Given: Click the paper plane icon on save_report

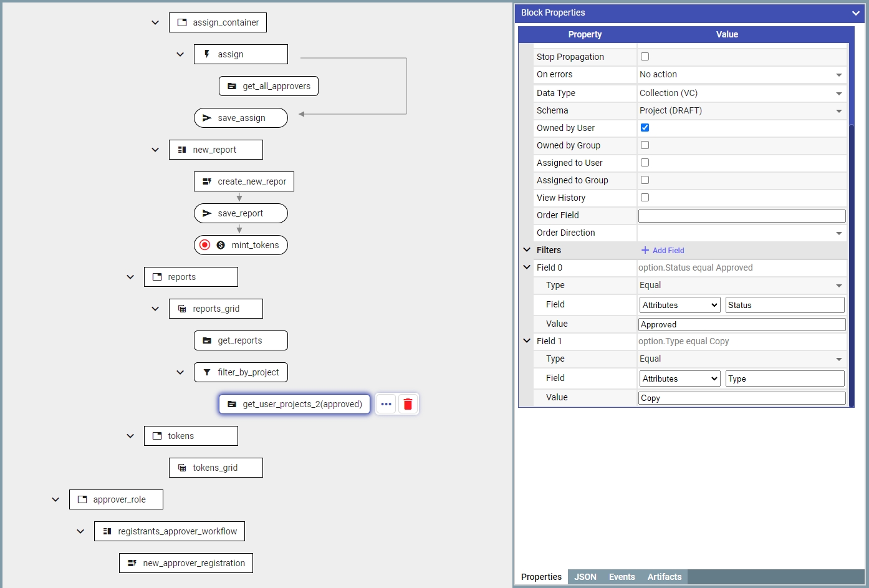Looking at the screenshot, I should pos(207,213).
